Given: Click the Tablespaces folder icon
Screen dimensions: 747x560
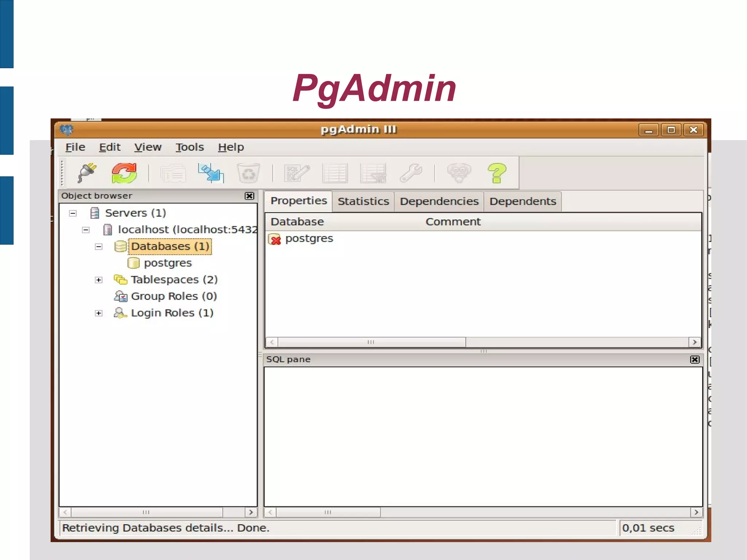Looking at the screenshot, I should pyautogui.click(x=120, y=279).
